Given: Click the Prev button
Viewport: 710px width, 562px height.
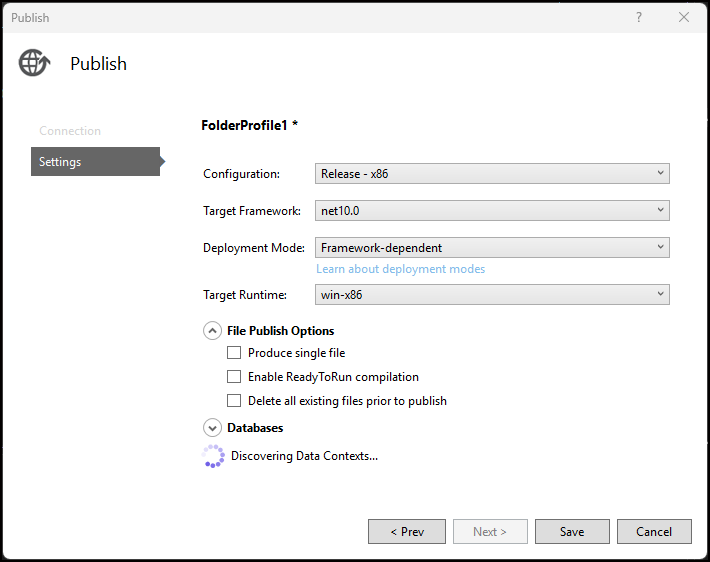Looking at the screenshot, I should [x=407, y=532].
